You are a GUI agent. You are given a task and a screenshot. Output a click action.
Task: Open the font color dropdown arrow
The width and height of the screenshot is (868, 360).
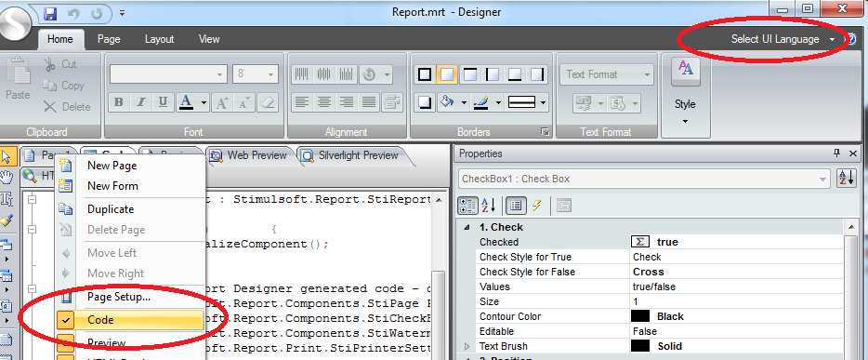204,102
